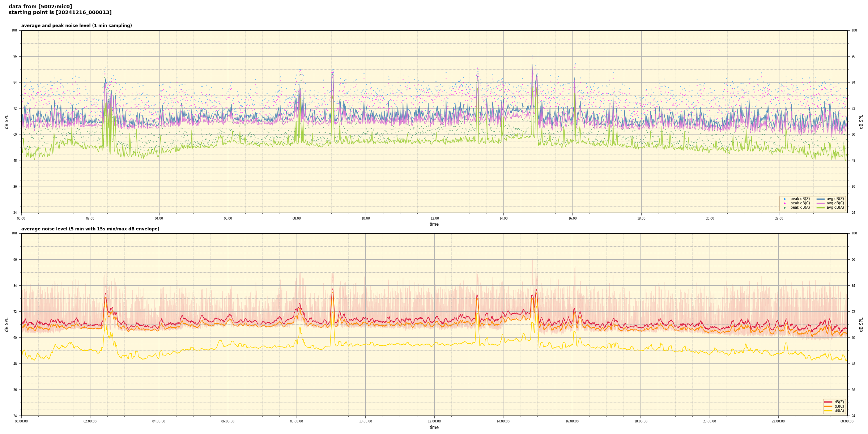Click the 'data from [5002/mic0]' header text
Viewport: 868px width, 434px height.
40,7
